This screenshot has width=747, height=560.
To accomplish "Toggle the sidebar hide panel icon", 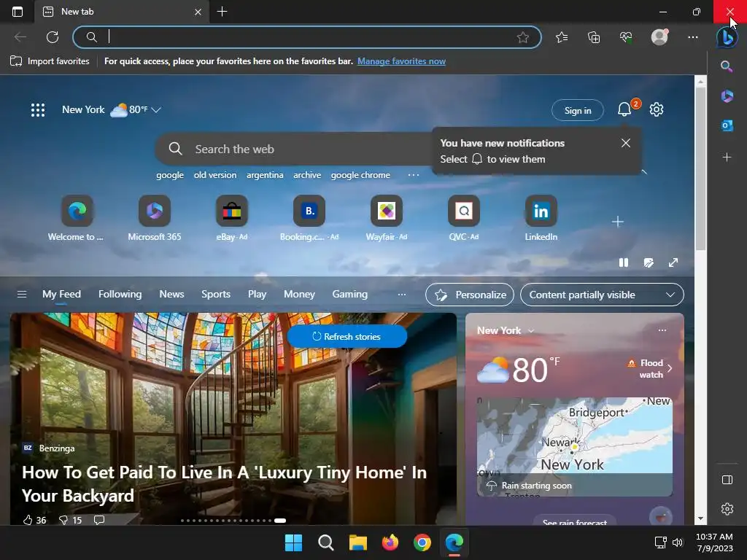I will point(727,480).
